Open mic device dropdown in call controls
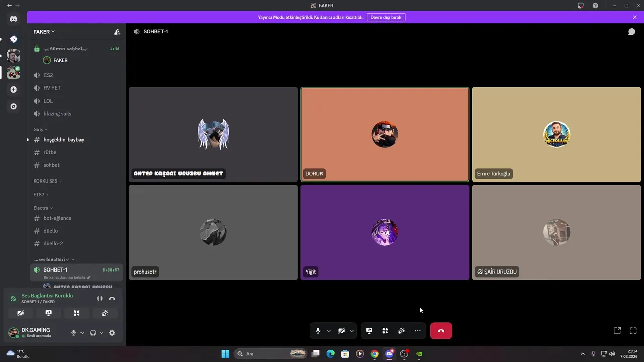 pyautogui.click(x=329, y=331)
